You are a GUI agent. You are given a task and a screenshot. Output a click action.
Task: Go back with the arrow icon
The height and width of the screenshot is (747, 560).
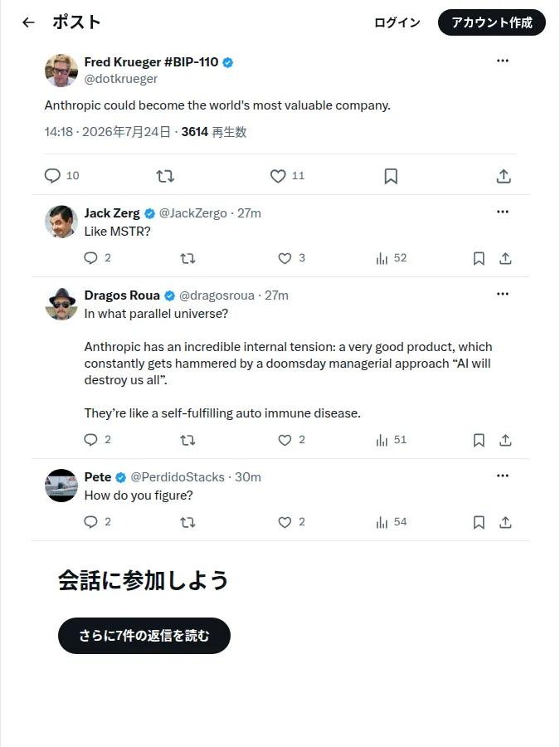[x=28, y=22]
